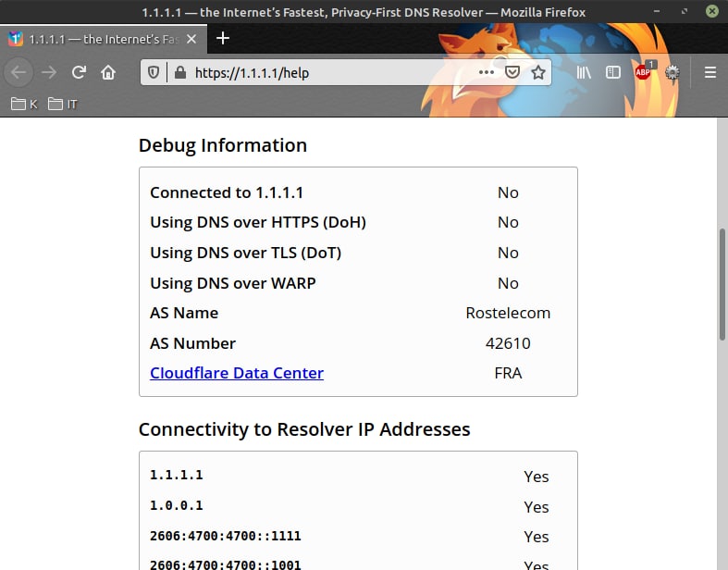Image resolution: width=728 pixels, height=570 pixels.
Task: Save the page to Pocket
Action: (512, 72)
